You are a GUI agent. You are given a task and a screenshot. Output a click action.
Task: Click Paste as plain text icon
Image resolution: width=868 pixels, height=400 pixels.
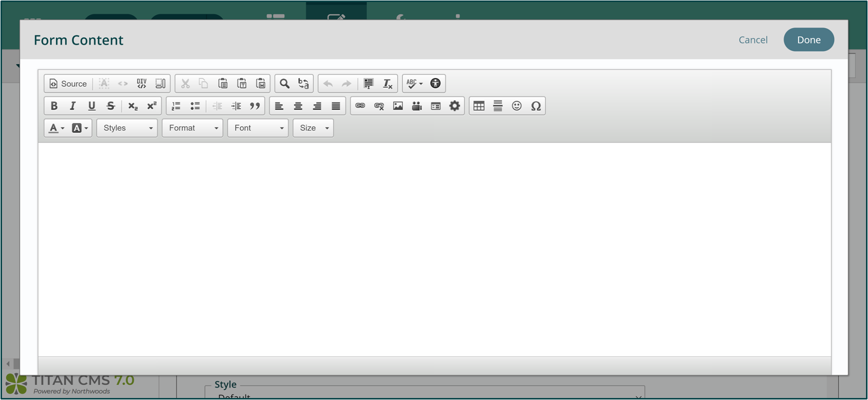242,83
